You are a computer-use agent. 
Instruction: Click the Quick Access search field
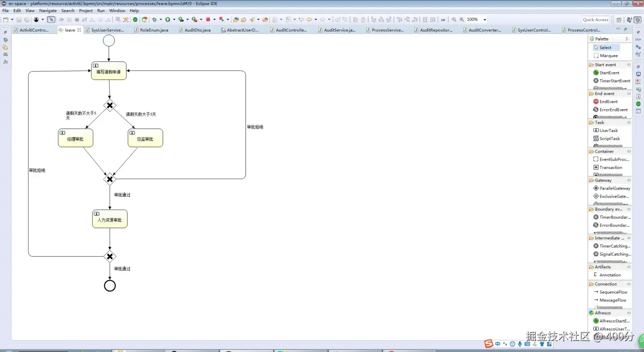(x=595, y=20)
